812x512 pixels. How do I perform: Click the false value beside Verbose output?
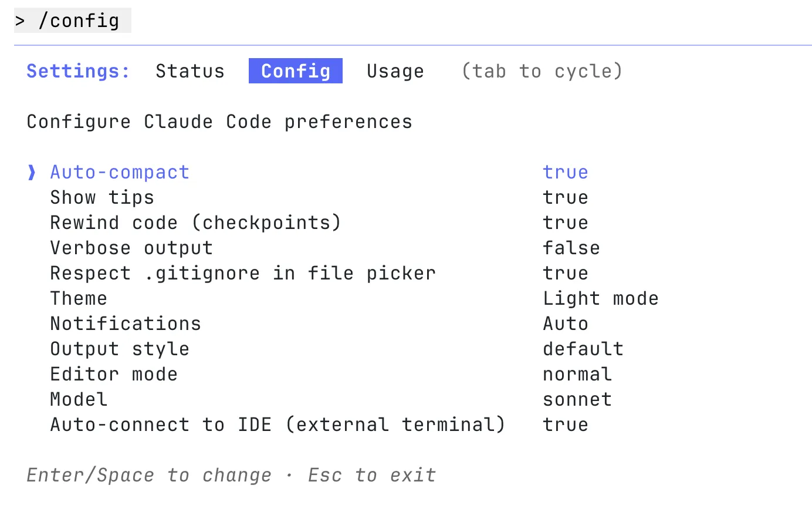[571, 248]
